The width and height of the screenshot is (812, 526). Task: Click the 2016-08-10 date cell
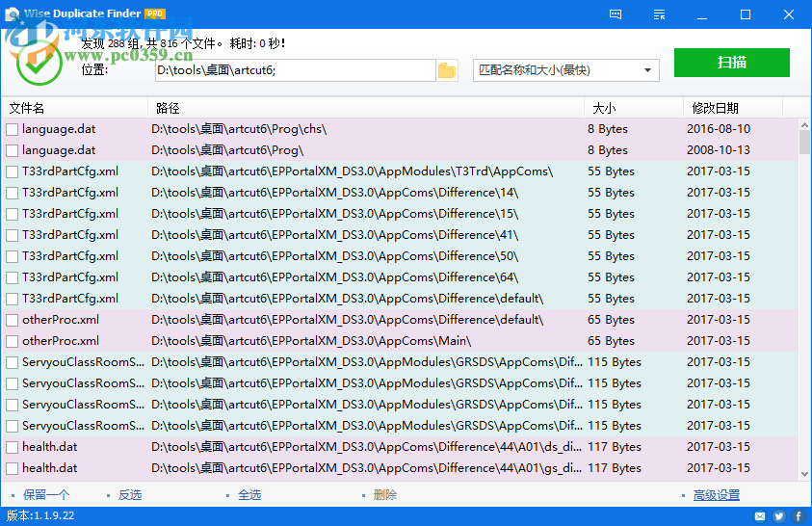pyautogui.click(x=719, y=129)
